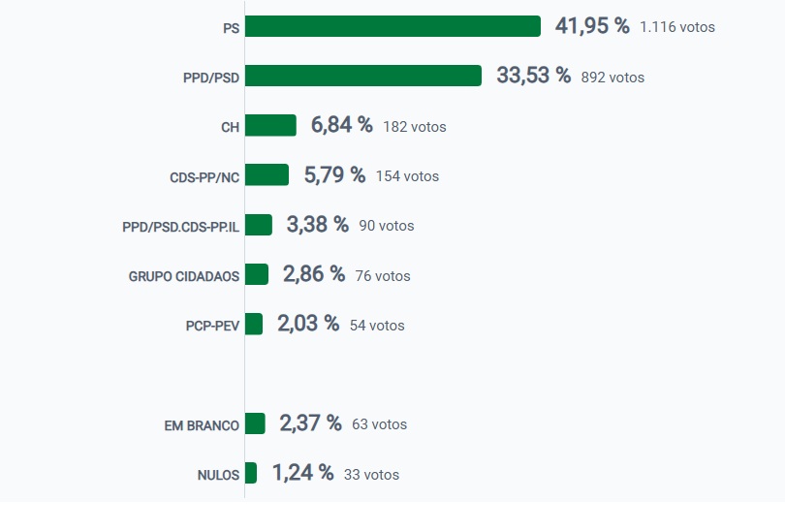The image size is (785, 532).
Task: Select the PCP-PEV bar
Action: (x=254, y=324)
